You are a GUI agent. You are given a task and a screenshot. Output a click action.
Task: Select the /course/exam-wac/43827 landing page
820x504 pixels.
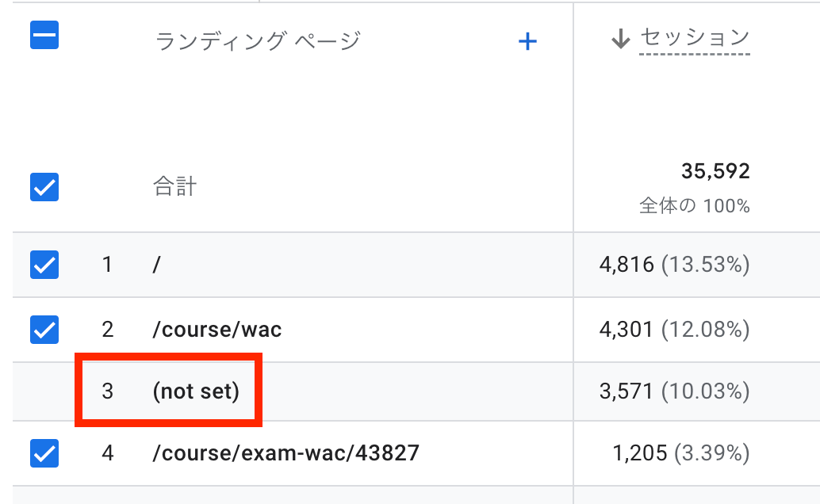point(285,453)
